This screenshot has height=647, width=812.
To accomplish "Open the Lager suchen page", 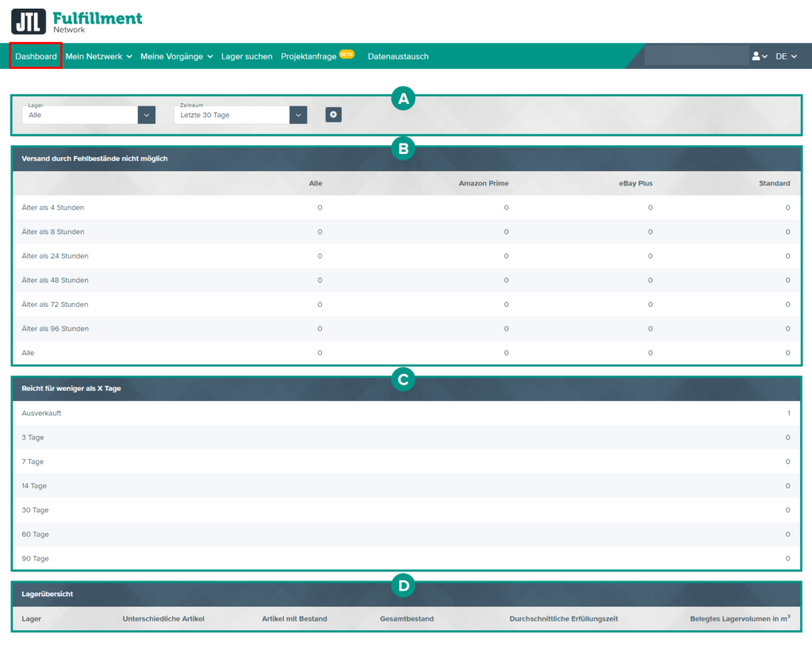I will pos(247,56).
